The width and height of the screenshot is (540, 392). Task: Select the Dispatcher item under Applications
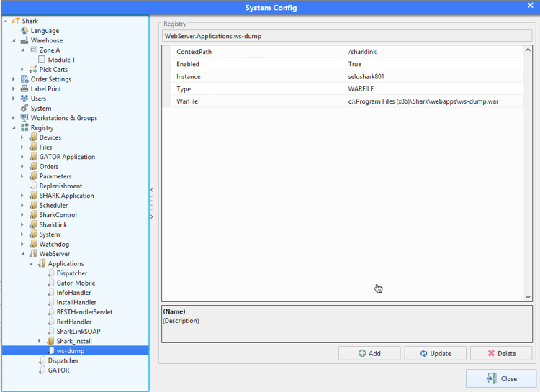tap(71, 273)
